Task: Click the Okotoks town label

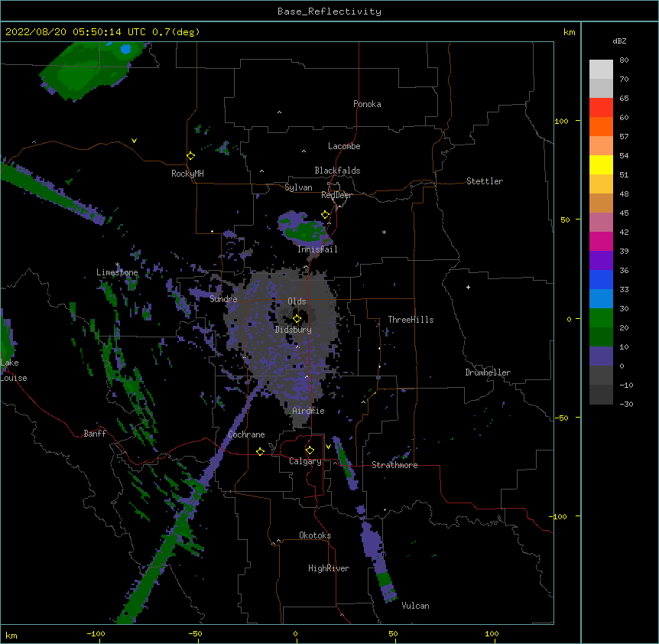Action: (315, 535)
